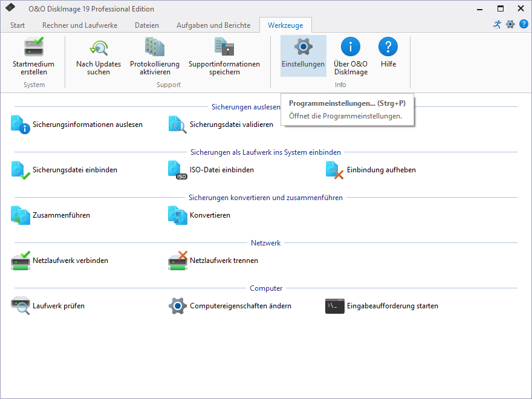Minimize the DiskImage window
Image resolution: width=532 pixels, height=399 pixels.
(x=479, y=8)
